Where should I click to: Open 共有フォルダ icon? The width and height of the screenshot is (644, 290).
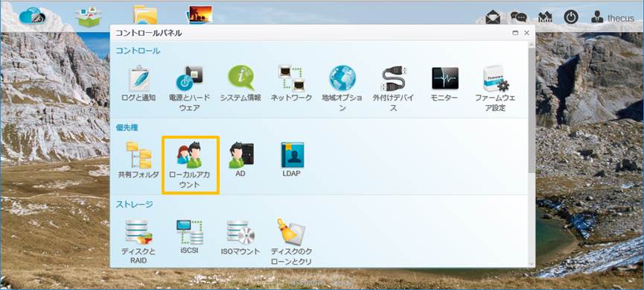[138, 154]
